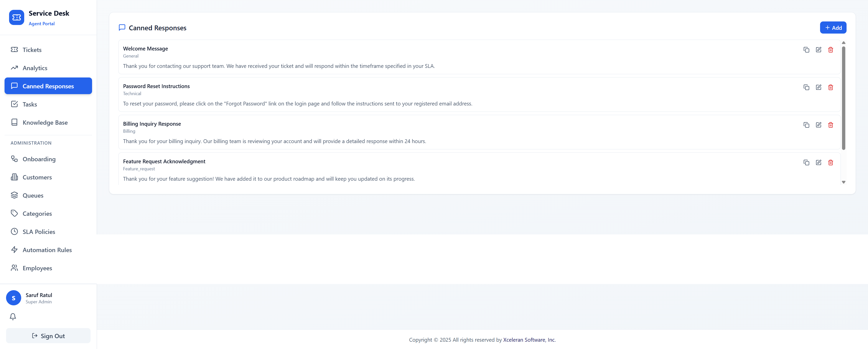The width and height of the screenshot is (868, 349).
Task: Copy the Password Reset Instructions text
Action: pos(806,87)
